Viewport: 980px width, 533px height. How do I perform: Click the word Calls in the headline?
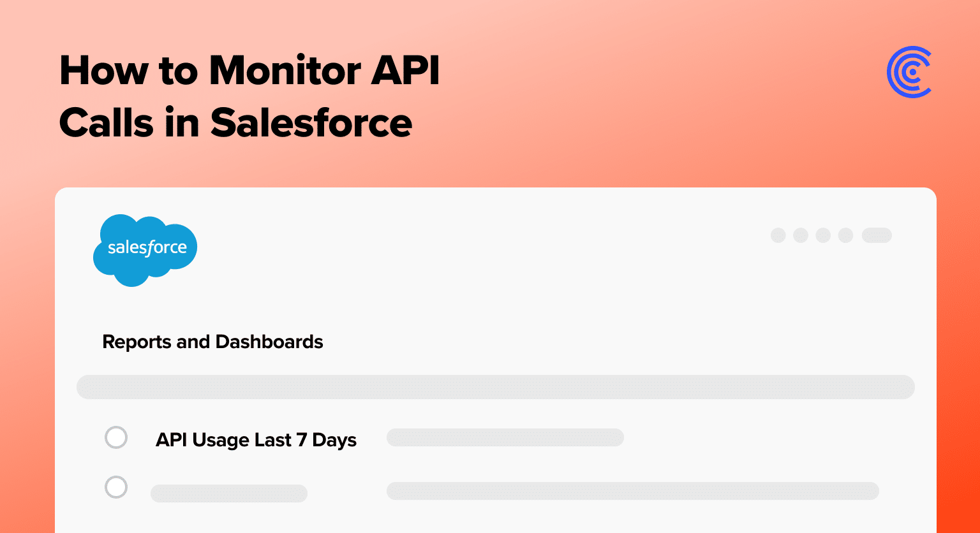pos(107,122)
